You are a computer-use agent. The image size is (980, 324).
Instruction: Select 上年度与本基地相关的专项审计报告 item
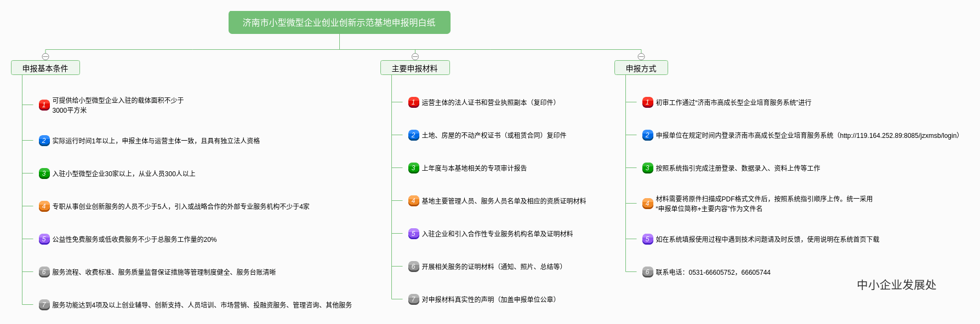[x=474, y=168]
